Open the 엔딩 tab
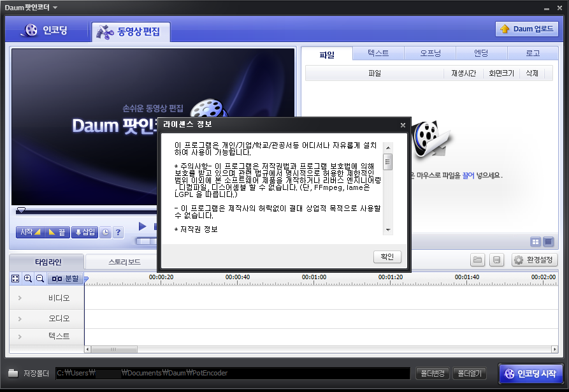Screen dimensions: 569x392 481,53
